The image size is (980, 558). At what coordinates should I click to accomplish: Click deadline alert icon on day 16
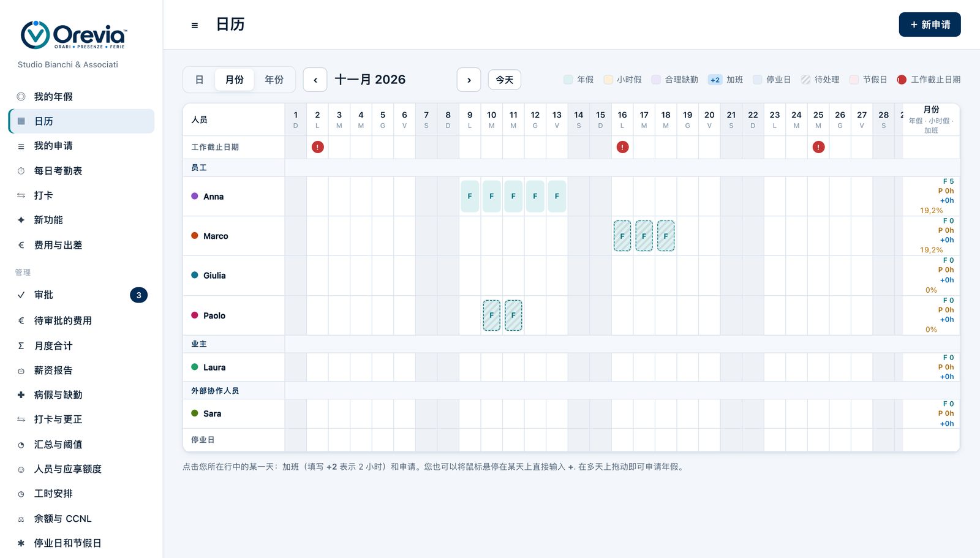[622, 147]
